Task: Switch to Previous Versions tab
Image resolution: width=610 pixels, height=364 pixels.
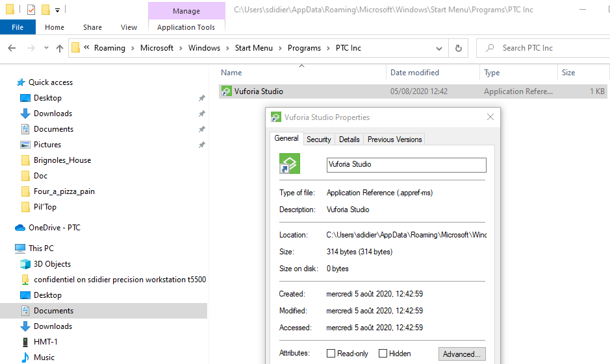Action: click(x=394, y=140)
